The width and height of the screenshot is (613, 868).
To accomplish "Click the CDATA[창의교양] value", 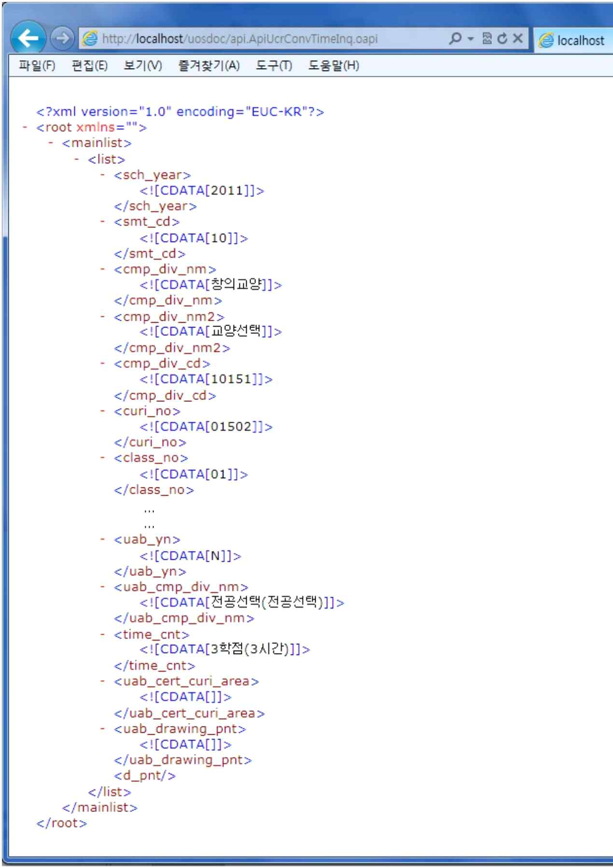I will 210,285.
